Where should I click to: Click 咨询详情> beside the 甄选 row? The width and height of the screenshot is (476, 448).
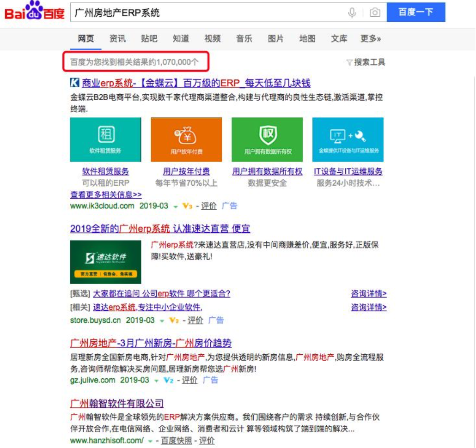[x=368, y=294]
